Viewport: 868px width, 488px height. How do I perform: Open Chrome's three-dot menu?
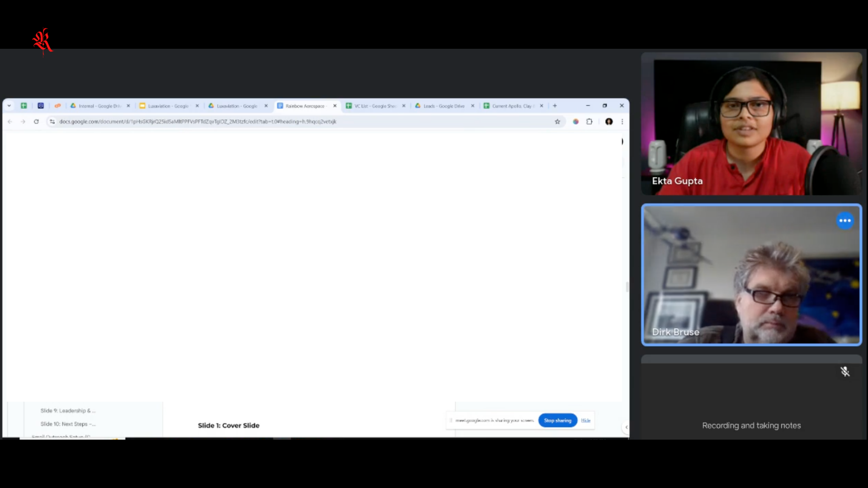623,122
